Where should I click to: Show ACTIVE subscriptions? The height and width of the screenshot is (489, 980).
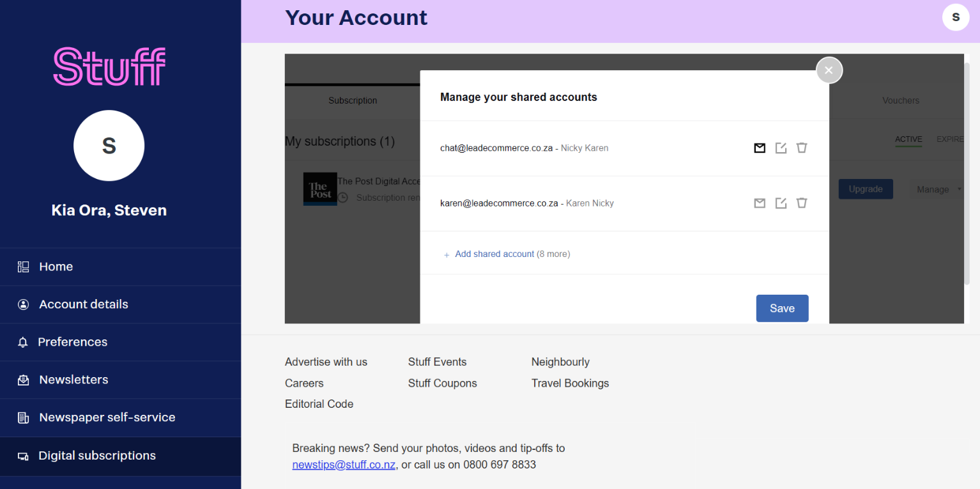[908, 139]
